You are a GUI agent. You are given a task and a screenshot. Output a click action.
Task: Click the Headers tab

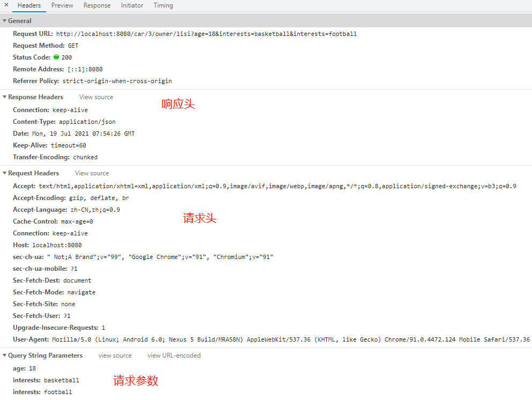(x=29, y=5)
